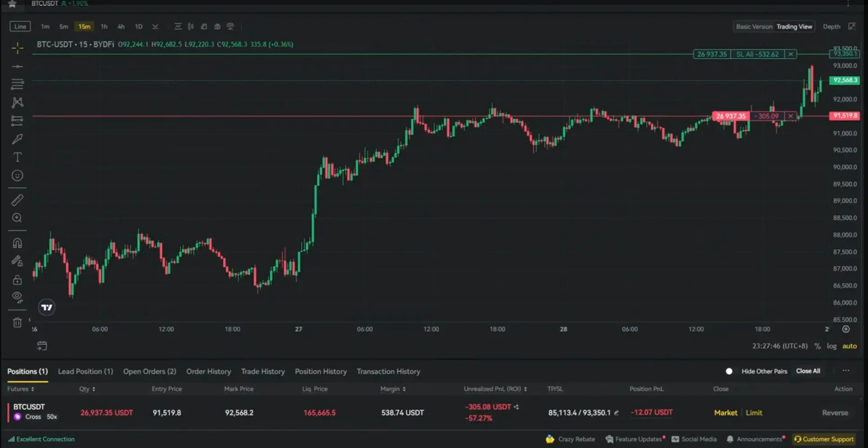Open the Lead Position (1) tab
This screenshot has height=448, width=868.
pos(85,371)
